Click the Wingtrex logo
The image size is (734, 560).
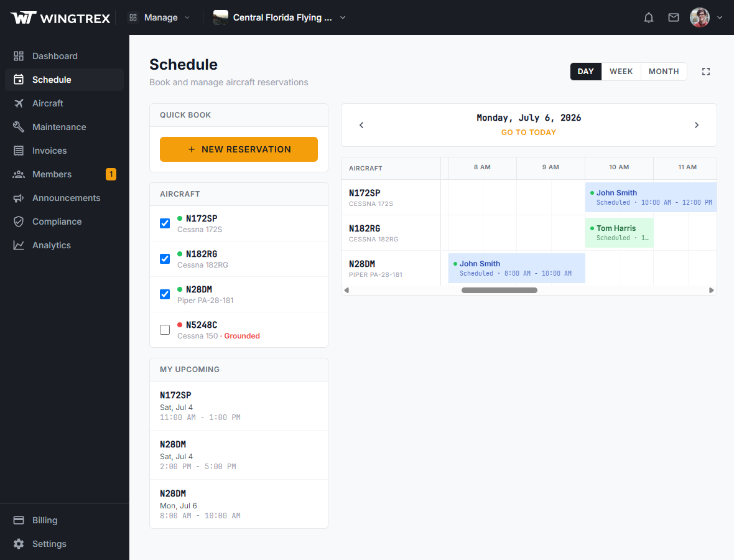tap(60, 18)
